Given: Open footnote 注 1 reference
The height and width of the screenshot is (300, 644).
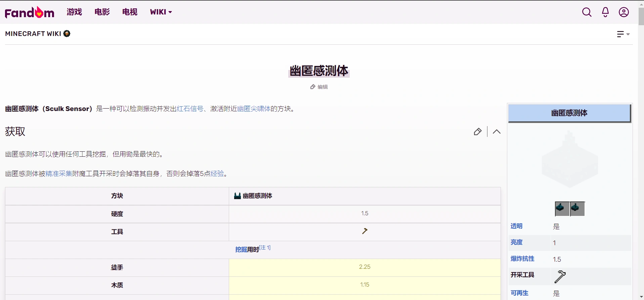Looking at the screenshot, I should click(x=265, y=248).
